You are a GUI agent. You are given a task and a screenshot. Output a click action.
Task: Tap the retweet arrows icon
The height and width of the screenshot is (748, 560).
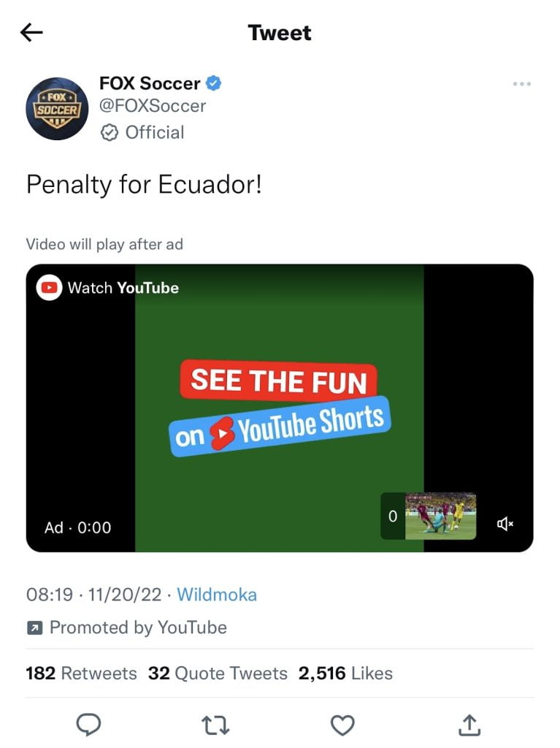215,725
